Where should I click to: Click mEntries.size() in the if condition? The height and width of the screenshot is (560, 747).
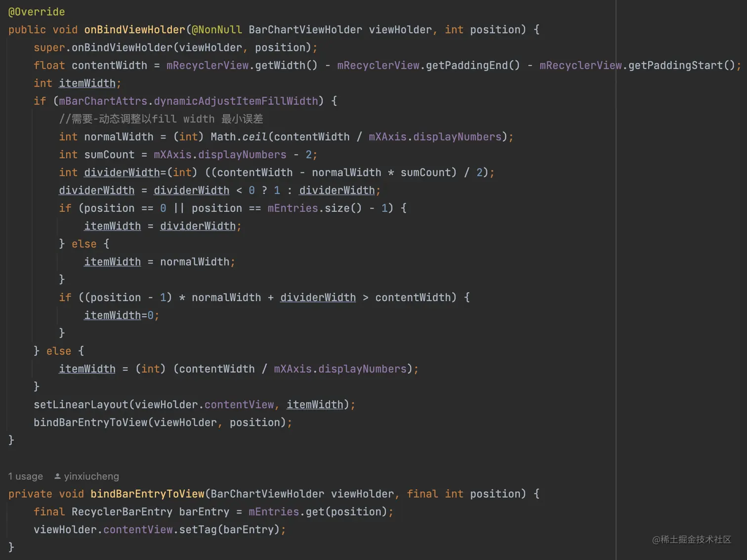coord(315,208)
